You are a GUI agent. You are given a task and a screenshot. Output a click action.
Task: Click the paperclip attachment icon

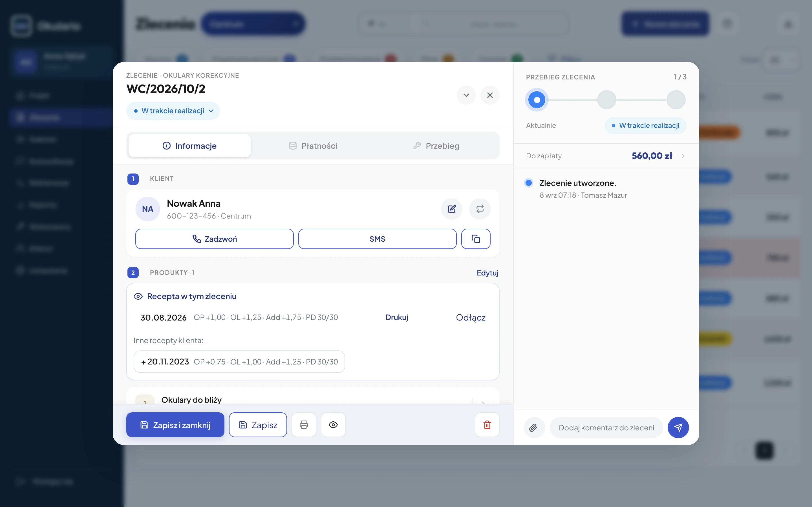[533, 428]
